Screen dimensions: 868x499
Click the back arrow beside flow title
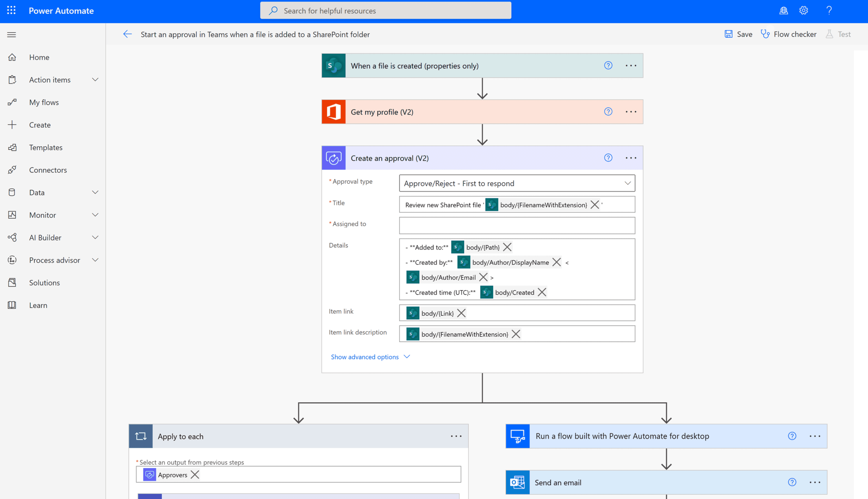127,34
